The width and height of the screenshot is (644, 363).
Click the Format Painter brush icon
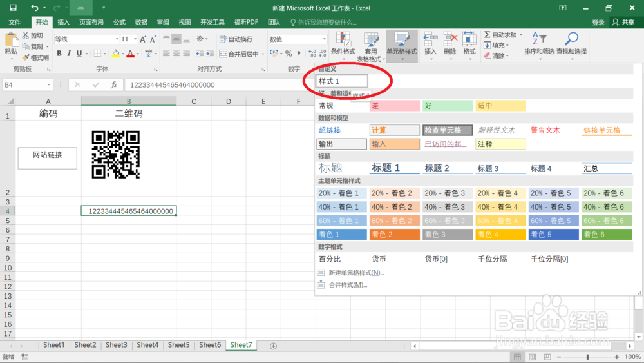point(26,57)
